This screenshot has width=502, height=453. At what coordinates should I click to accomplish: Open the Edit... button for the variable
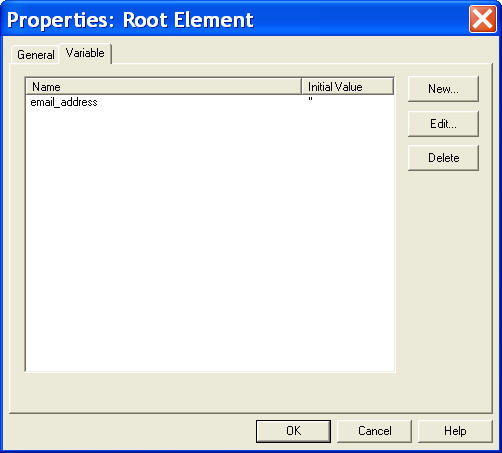[443, 124]
